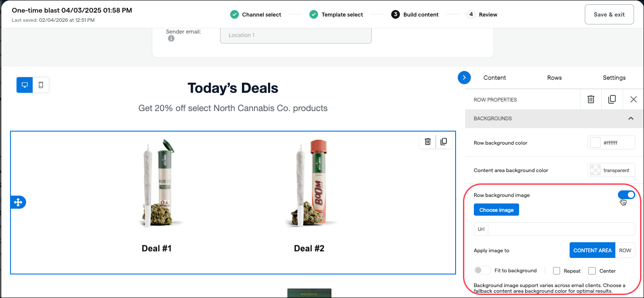Screen dimensions: 644x298
Task: Open the Rows tab
Action: (554, 78)
